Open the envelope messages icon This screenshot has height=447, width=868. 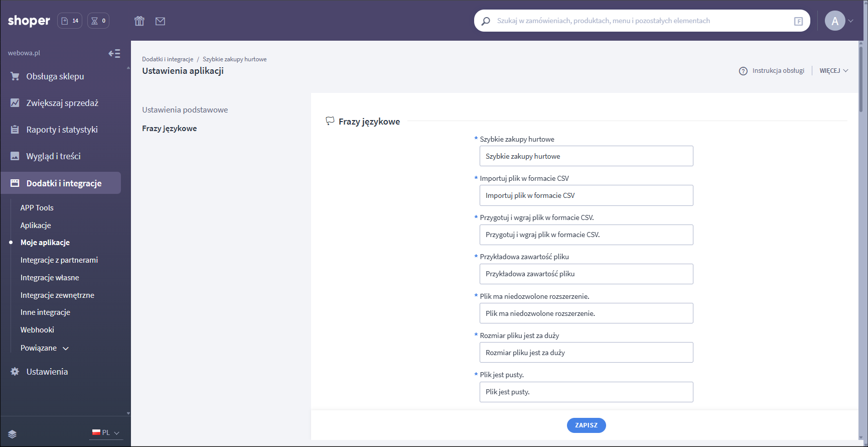coord(160,21)
